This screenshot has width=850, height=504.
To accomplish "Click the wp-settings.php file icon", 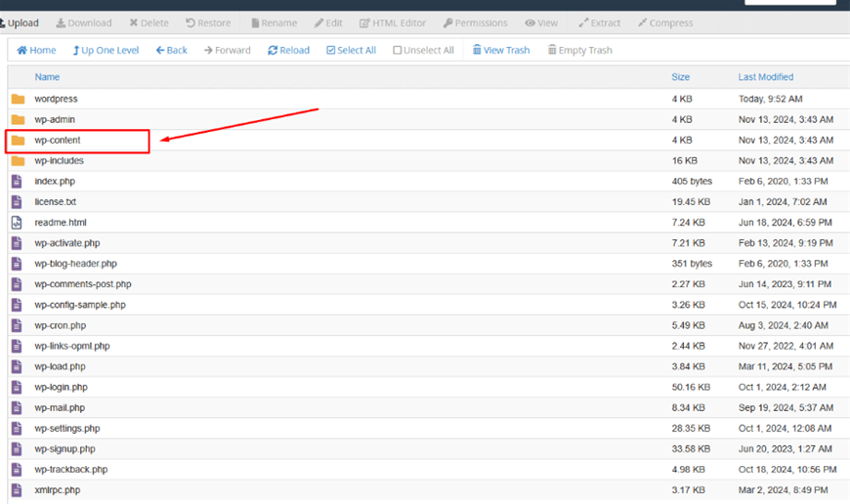I will tap(17, 428).
